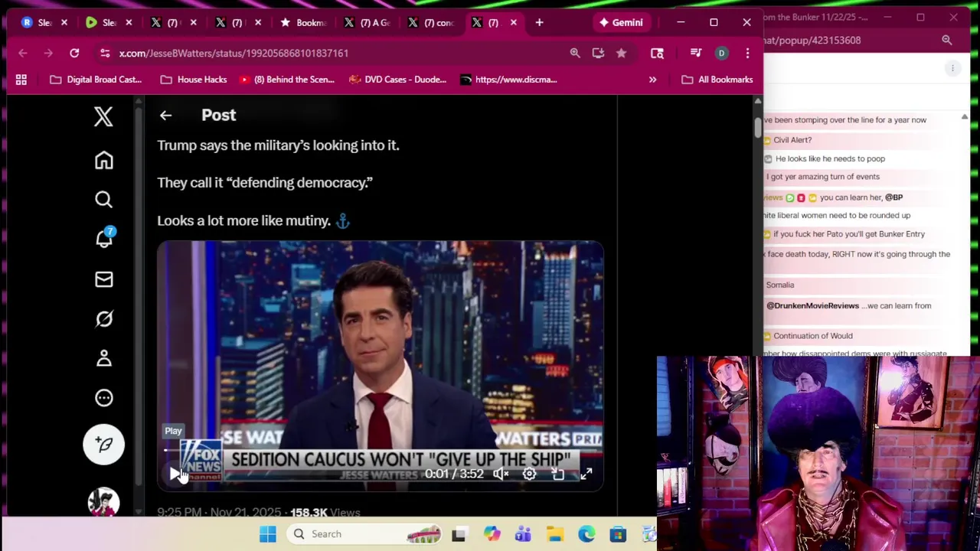This screenshot has height=551, width=980.
Task: Open Chrome three-dot menu
Action: [747, 53]
